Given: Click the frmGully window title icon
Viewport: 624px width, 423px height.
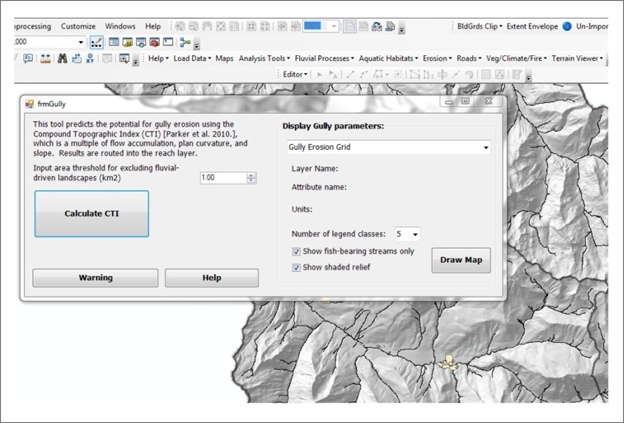Looking at the screenshot, I should tap(28, 102).
